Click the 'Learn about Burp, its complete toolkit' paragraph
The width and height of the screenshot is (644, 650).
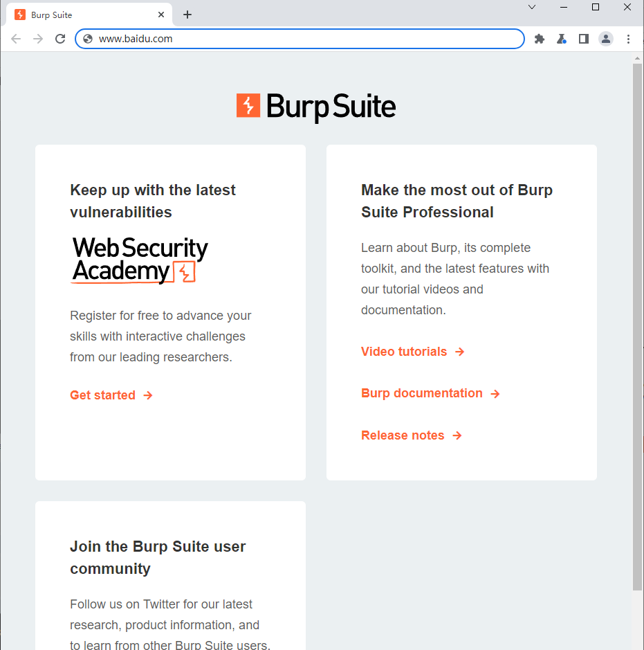point(455,279)
